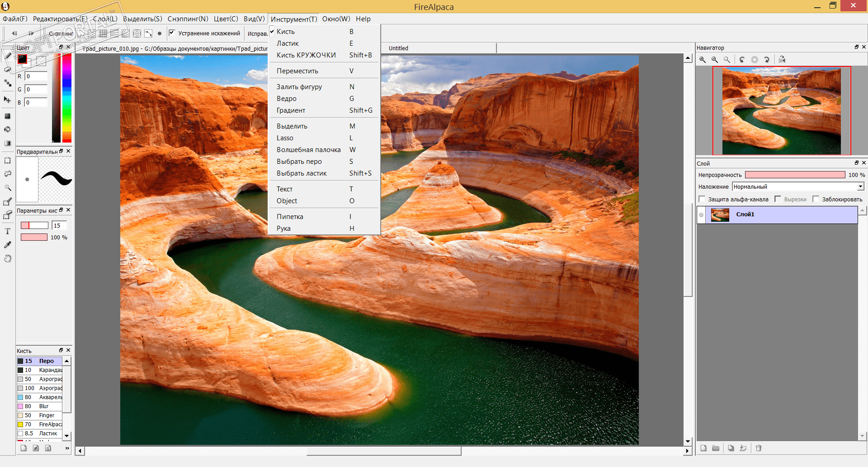Switch to the Tpad_picture_010.jpg tab
This screenshot has height=467, width=868.
click(x=174, y=49)
